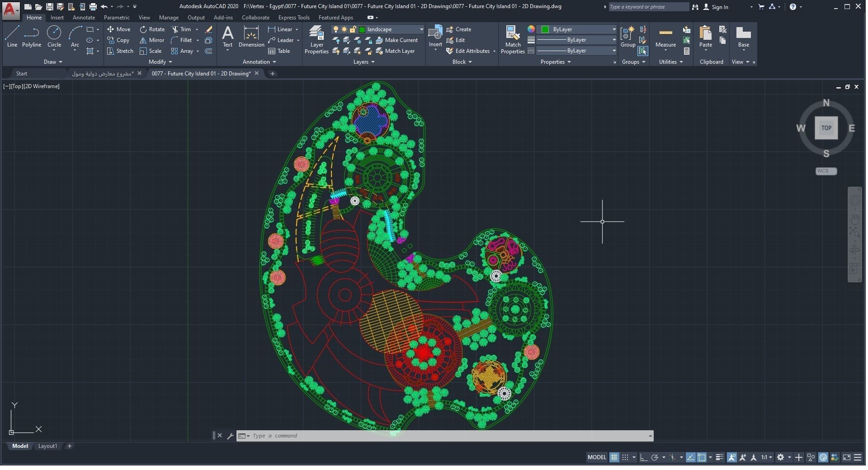Select the Line drawing tool
Viewport: 868px width, 470px height.
(x=12, y=37)
